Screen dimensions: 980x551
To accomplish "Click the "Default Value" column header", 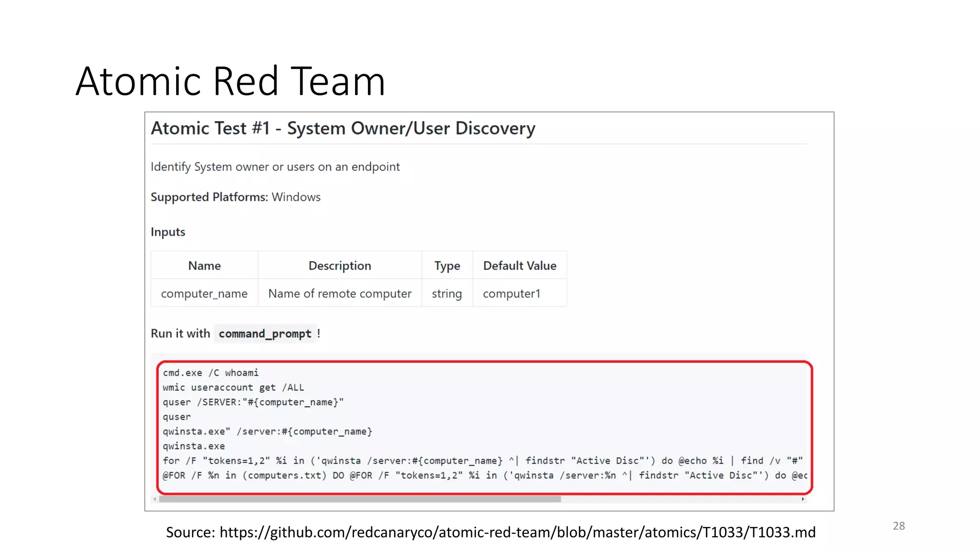I will (x=520, y=265).
